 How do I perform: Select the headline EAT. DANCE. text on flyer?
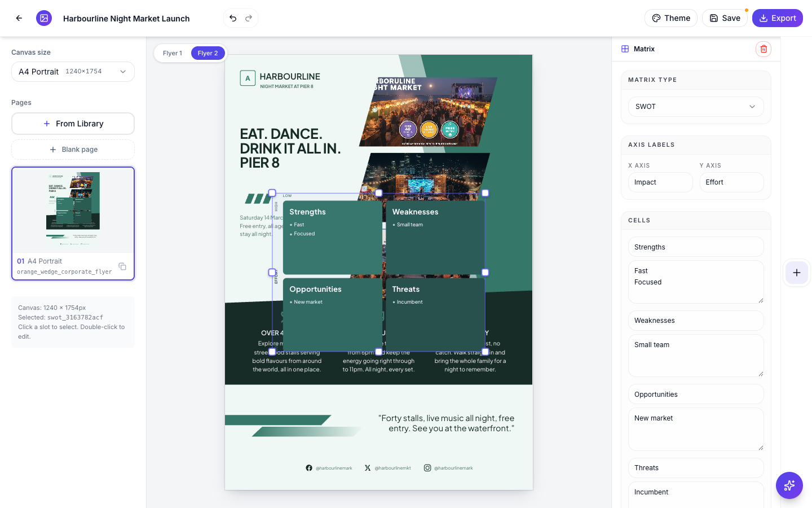click(290, 148)
